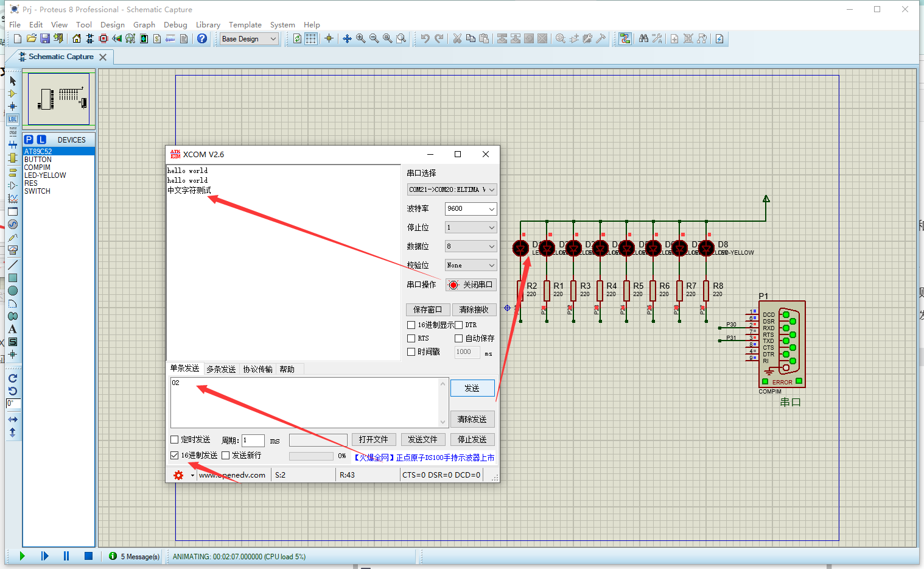
Task: Pick the 2D box graphics tool
Action: point(12,278)
